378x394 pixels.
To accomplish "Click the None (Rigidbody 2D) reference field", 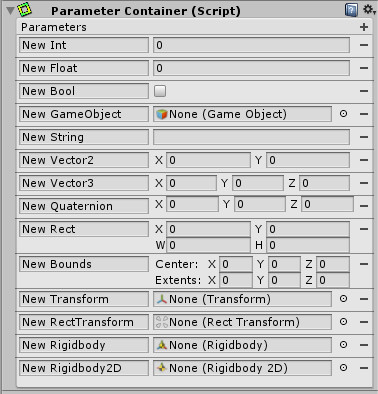I will [242, 368].
